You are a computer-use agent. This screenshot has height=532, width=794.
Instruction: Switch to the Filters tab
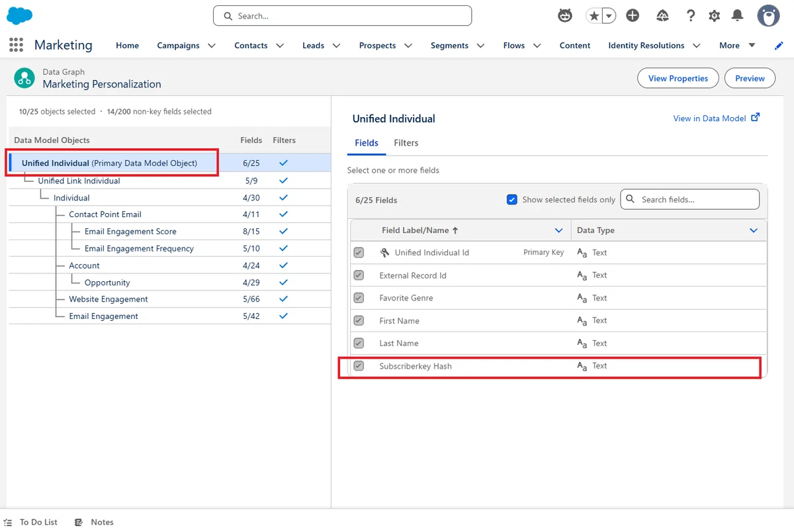point(406,143)
